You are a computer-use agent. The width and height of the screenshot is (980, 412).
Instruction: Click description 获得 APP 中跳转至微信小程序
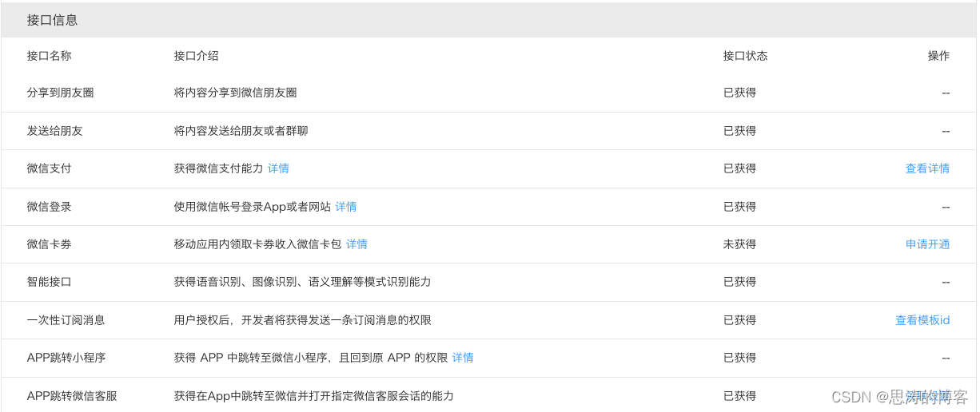coord(310,358)
